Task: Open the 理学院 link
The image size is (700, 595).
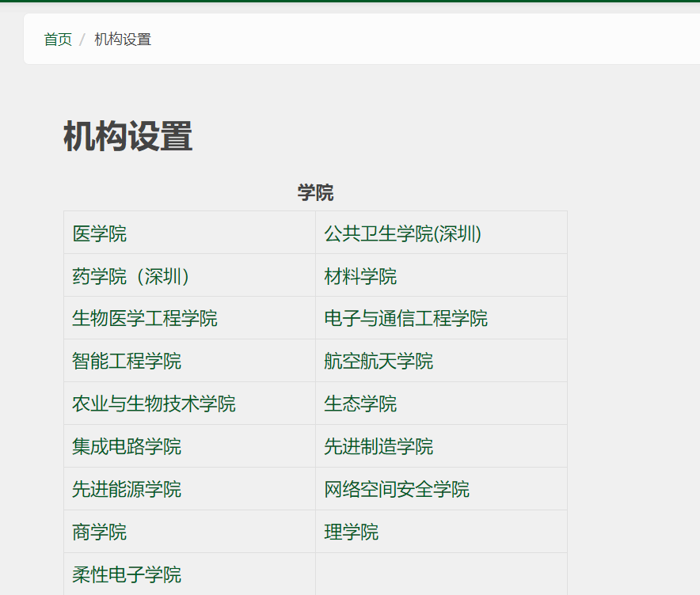Action: pyautogui.click(x=352, y=532)
